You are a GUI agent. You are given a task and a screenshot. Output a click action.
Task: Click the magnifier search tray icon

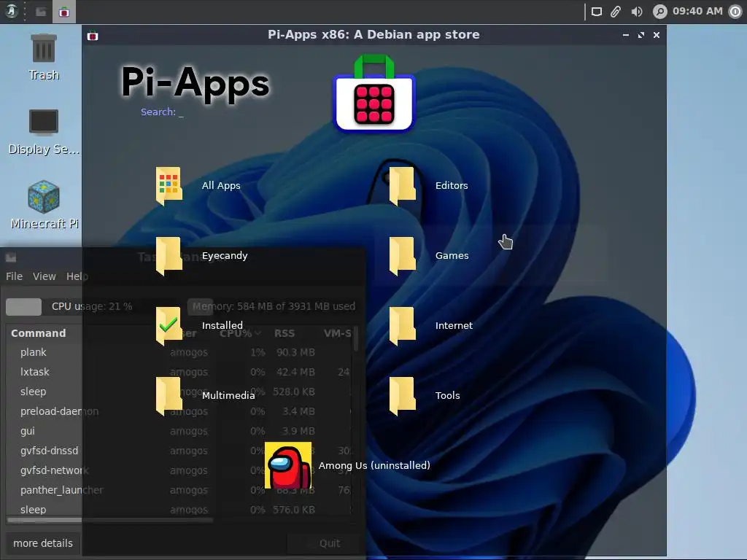pos(659,12)
